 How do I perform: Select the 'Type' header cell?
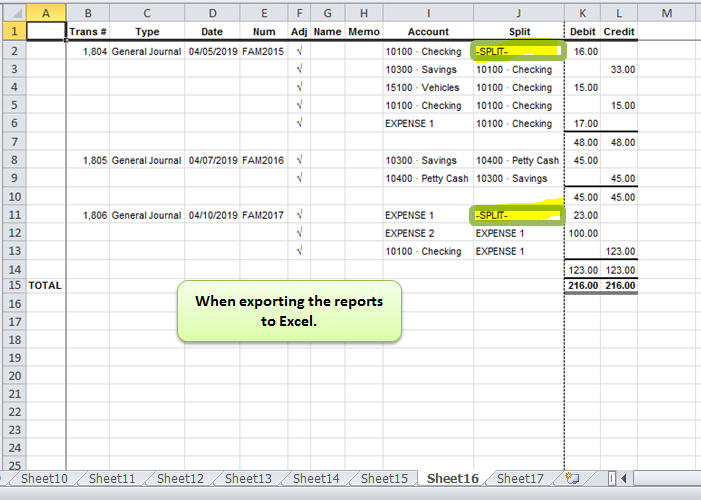coord(147,31)
